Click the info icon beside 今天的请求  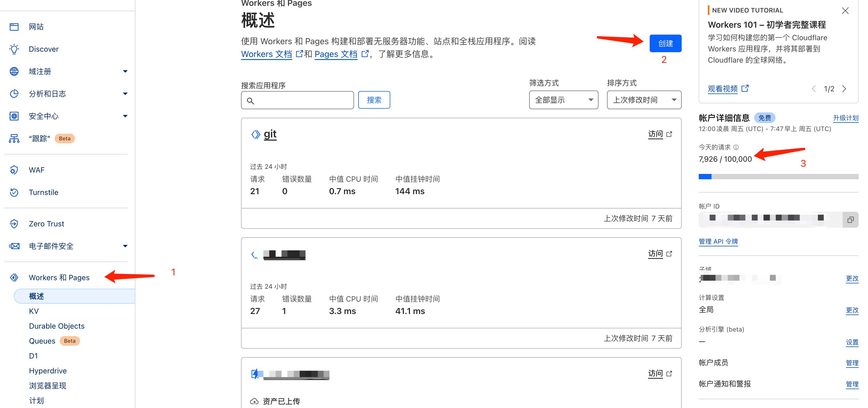point(736,147)
